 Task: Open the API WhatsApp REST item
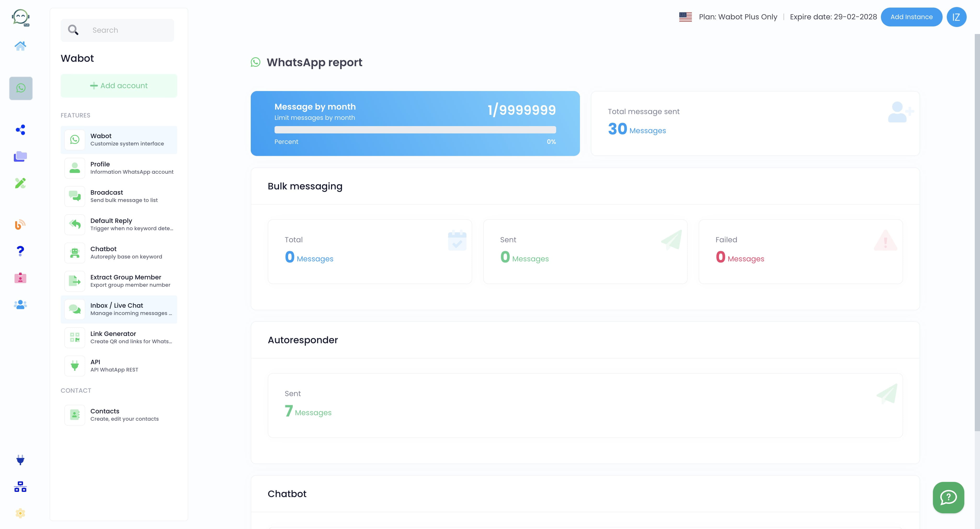(119, 366)
